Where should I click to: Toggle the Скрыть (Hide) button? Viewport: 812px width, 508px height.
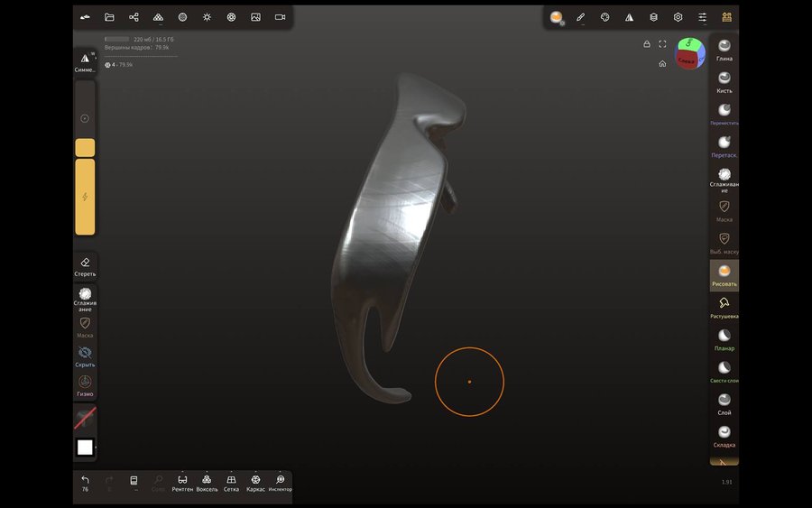(85, 356)
